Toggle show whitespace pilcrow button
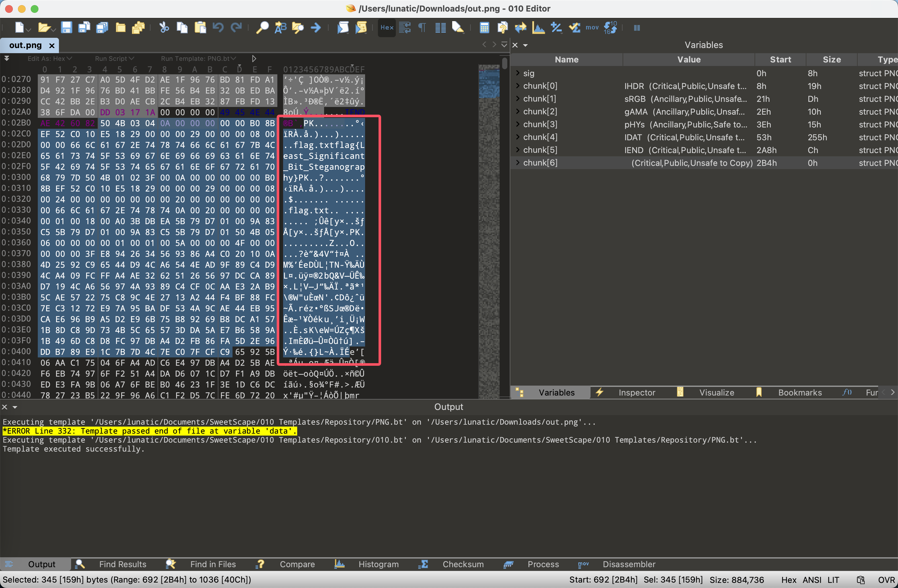 click(422, 28)
